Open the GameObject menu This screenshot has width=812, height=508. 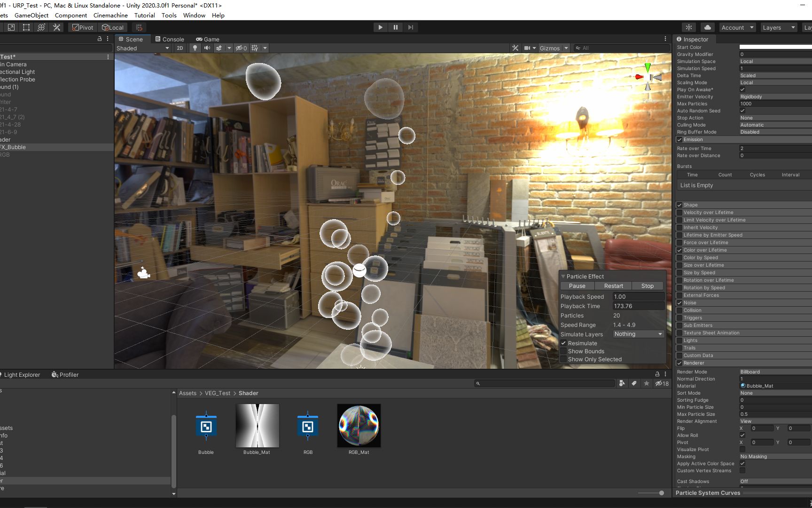coord(31,15)
